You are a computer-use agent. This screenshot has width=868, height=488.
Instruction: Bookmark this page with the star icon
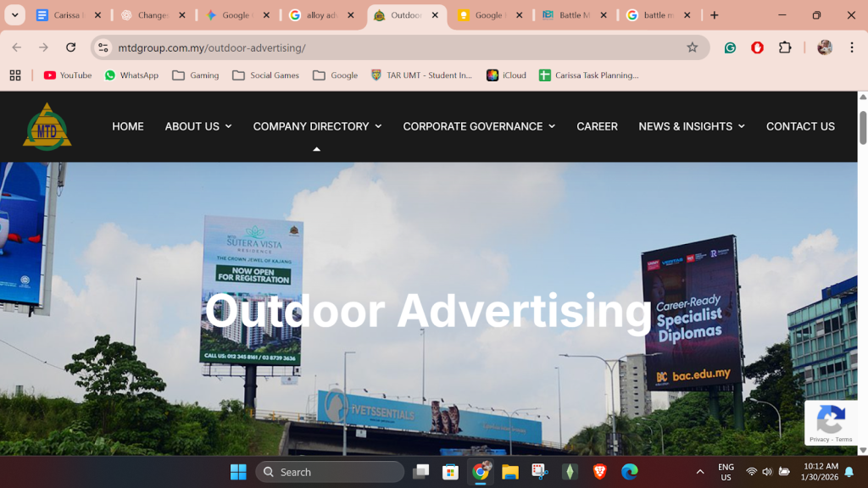pos(692,47)
